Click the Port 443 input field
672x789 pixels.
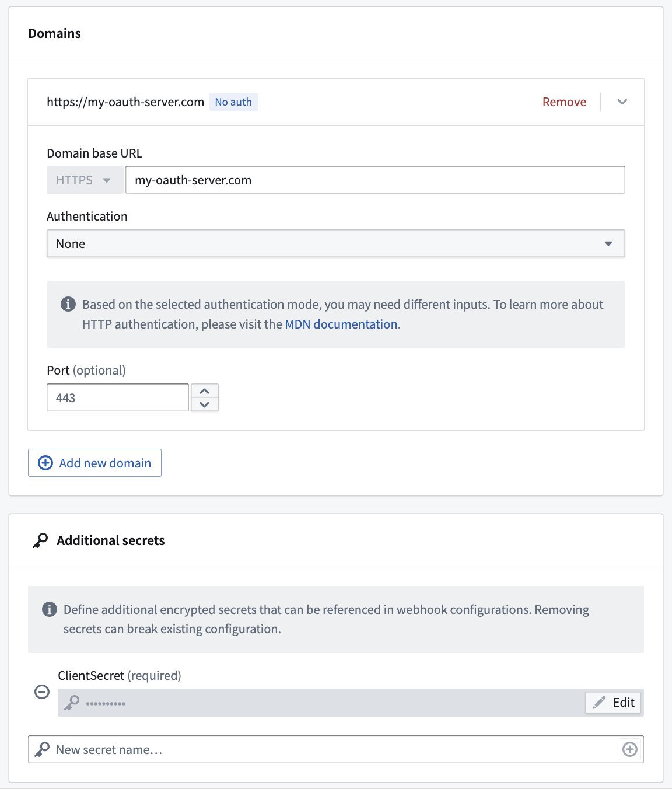[x=118, y=397]
